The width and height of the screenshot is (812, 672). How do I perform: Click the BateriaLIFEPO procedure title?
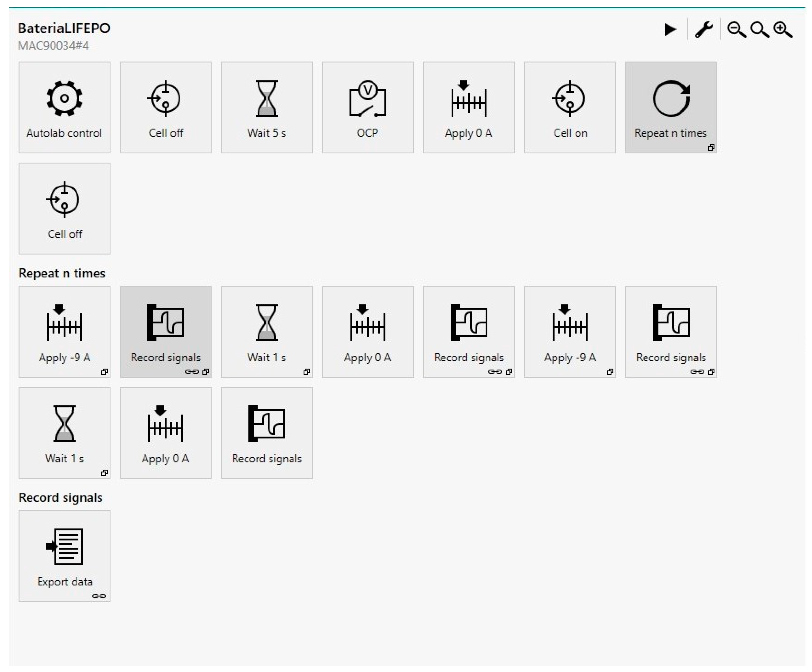click(64, 28)
